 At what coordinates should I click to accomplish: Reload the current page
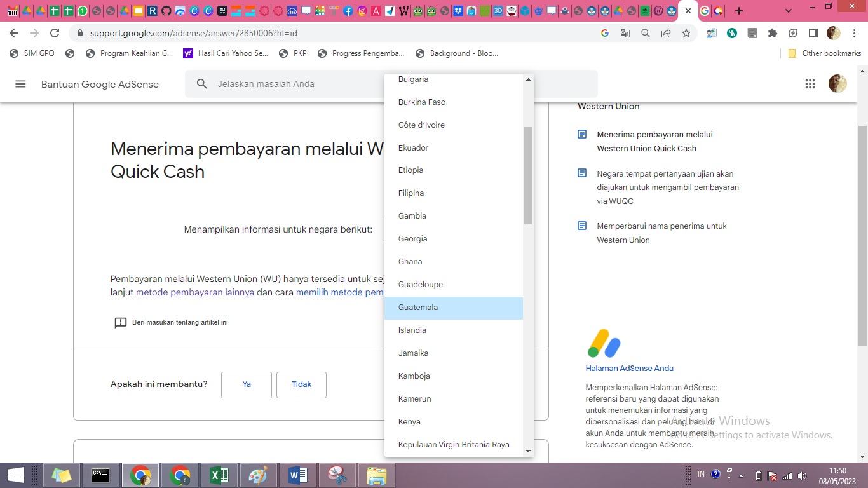coord(55,33)
